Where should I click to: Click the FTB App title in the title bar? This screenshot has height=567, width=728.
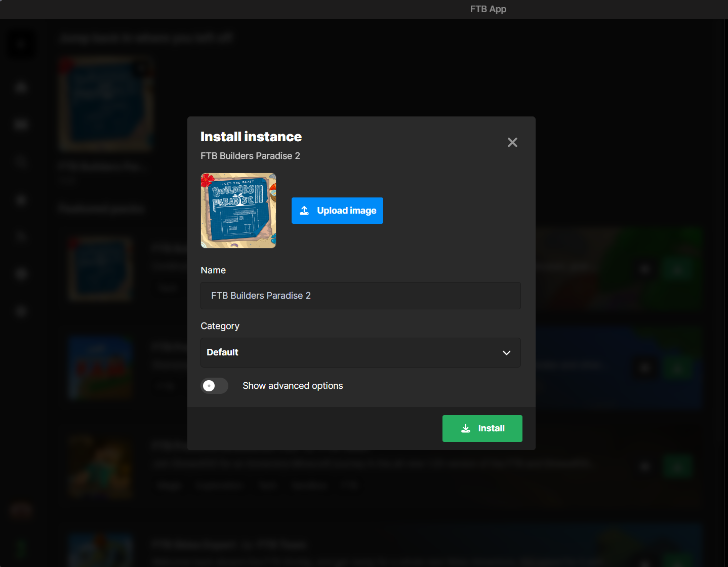[x=488, y=9]
